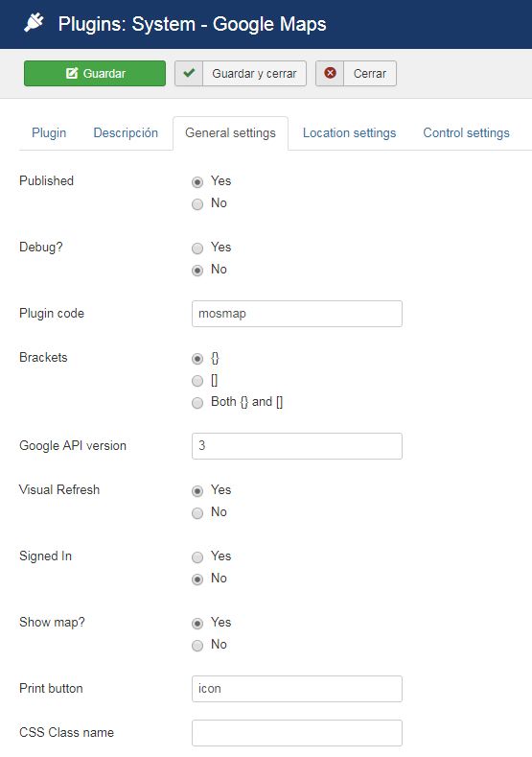Turn off Visual Refresh with No

click(197, 512)
